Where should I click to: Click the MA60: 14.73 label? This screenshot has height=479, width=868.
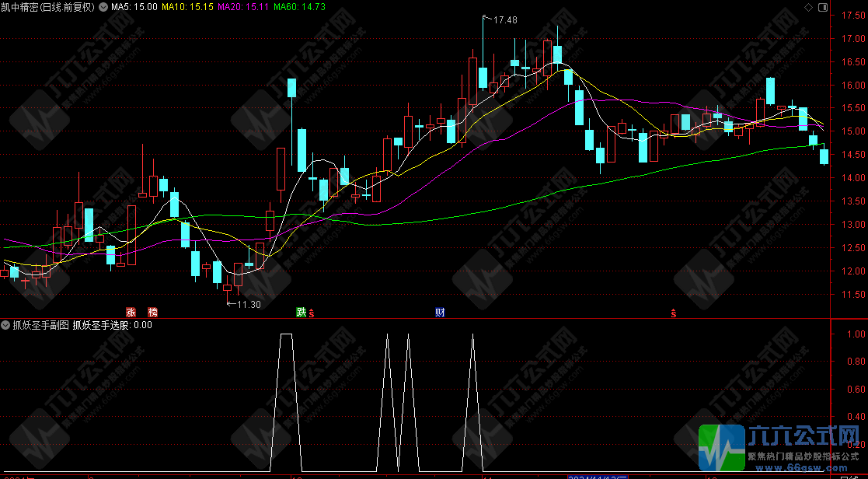tap(299, 7)
